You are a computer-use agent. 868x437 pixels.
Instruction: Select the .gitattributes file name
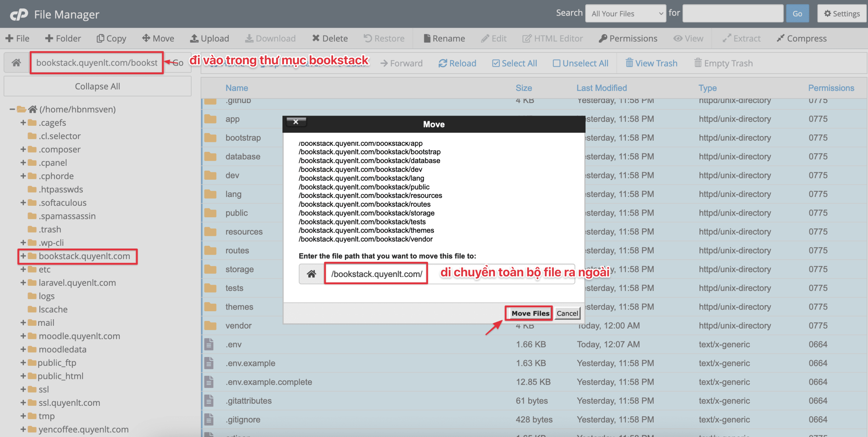coord(249,401)
